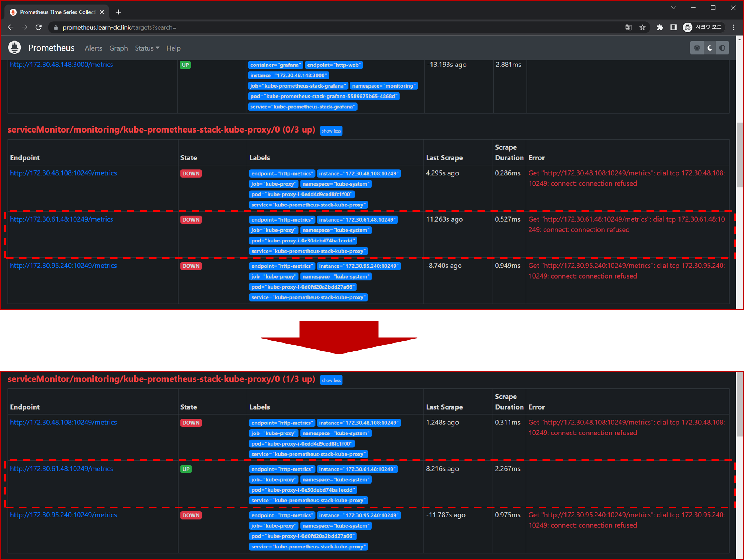Viewport: 744px width, 560px height.
Task: Open the http://172.30.61.48:10249/metrics endpoint link
Action: [61, 219]
